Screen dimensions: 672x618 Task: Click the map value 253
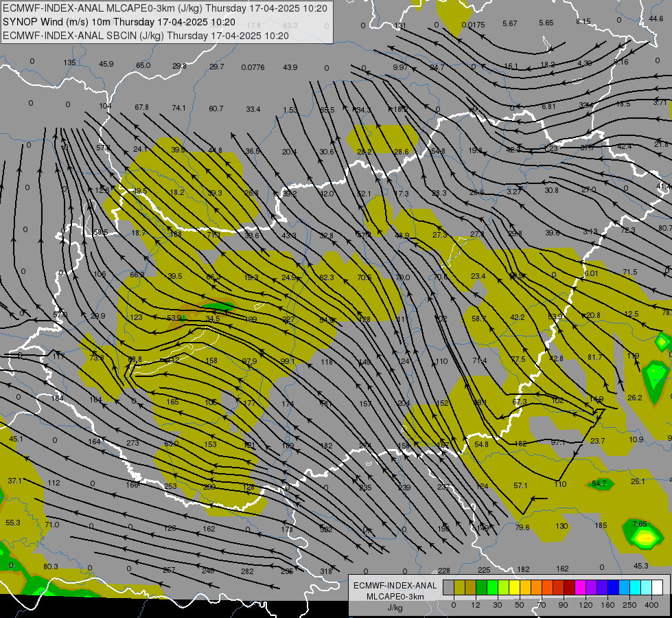[x=170, y=486]
